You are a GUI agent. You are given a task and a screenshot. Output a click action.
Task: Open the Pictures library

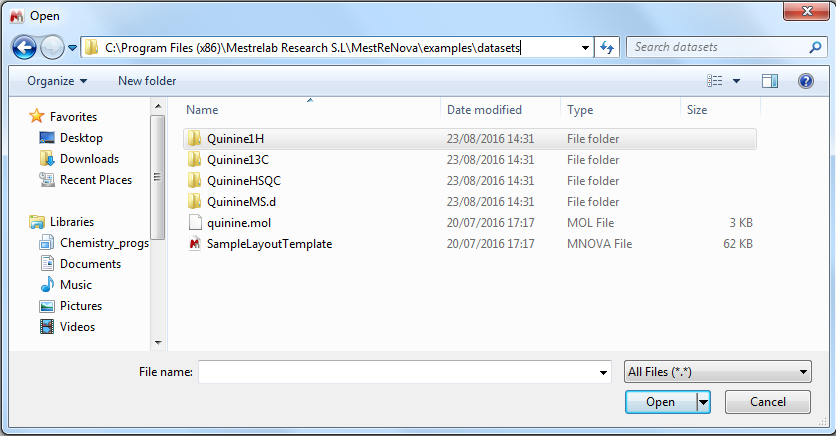pos(81,306)
